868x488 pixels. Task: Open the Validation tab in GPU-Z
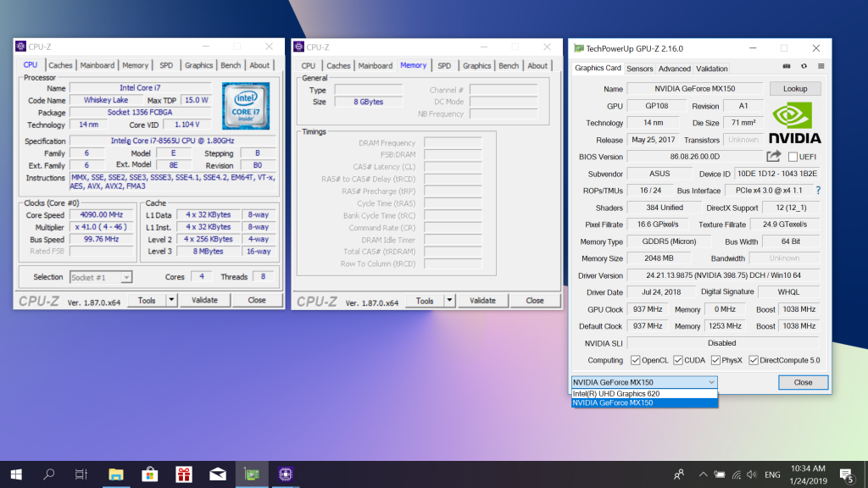coord(711,69)
